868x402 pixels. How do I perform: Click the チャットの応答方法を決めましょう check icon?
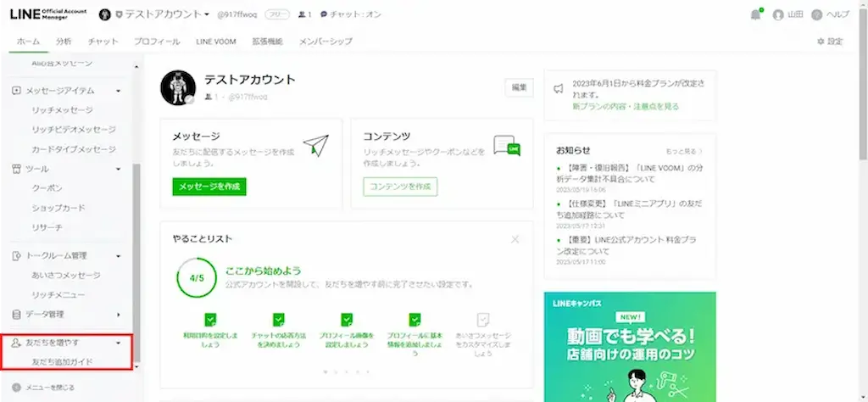point(278,320)
